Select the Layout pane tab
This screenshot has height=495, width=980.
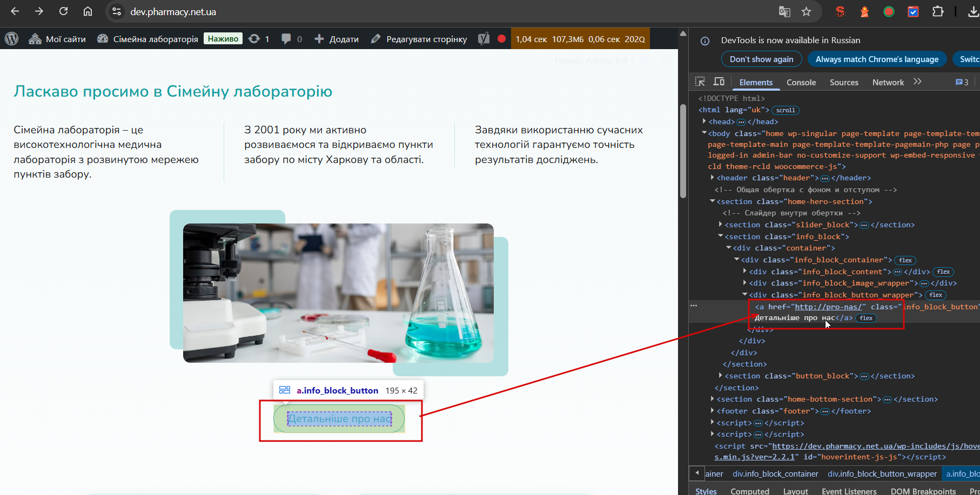pyautogui.click(x=796, y=491)
